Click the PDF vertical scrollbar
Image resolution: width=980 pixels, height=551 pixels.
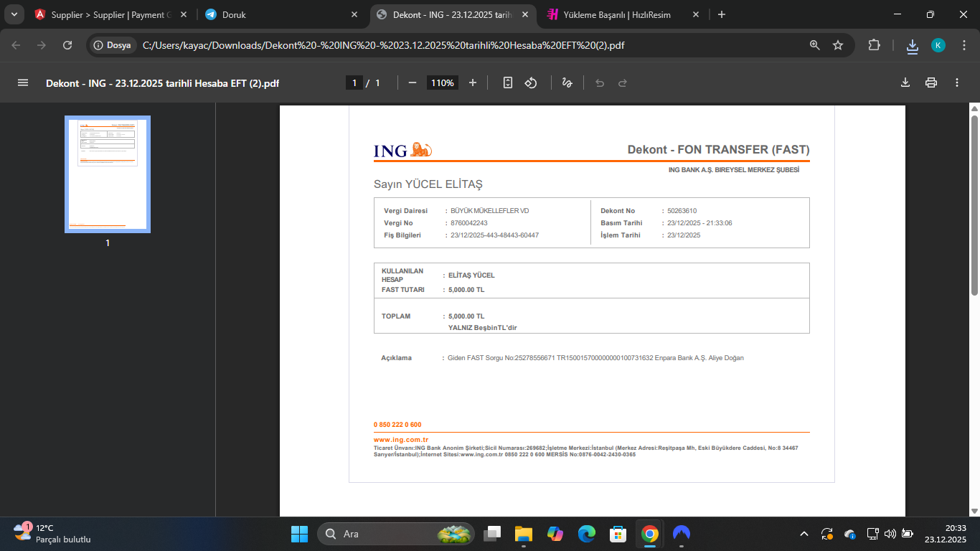974,204
